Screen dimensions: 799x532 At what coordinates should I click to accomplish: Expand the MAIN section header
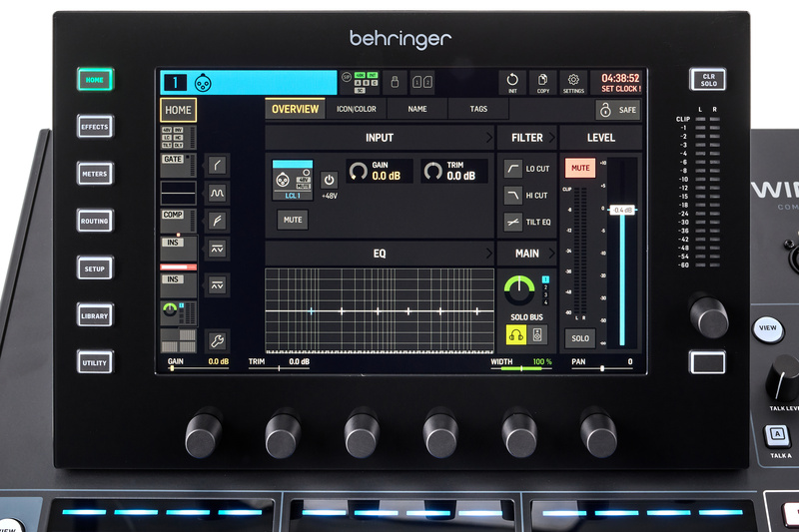click(527, 253)
